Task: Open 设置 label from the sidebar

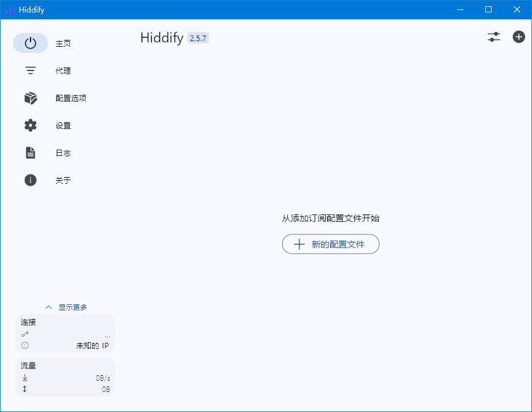Action: pyautogui.click(x=63, y=125)
